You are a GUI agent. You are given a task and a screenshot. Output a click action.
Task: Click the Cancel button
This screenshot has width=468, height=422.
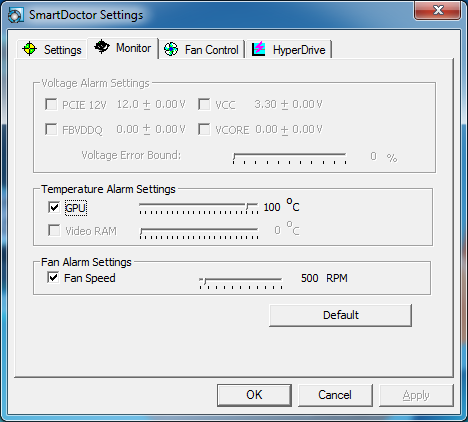coord(335,395)
